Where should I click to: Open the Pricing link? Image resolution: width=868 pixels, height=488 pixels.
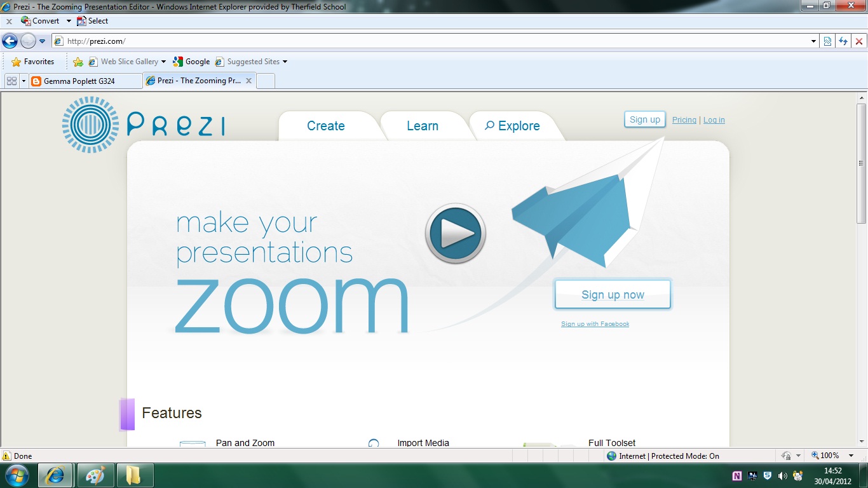click(x=684, y=120)
